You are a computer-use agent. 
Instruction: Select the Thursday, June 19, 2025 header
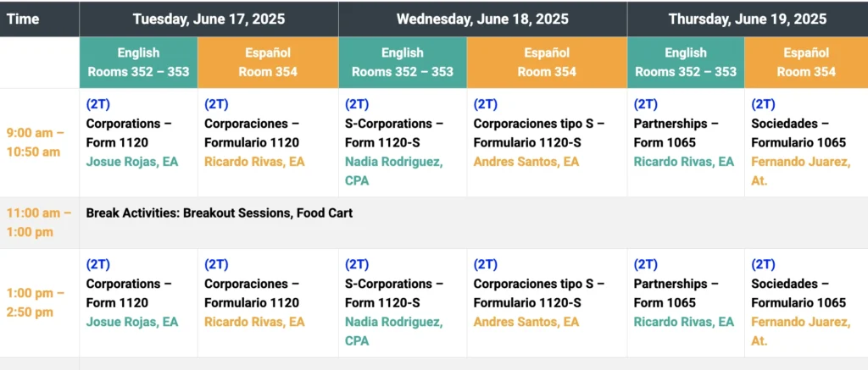click(x=748, y=19)
